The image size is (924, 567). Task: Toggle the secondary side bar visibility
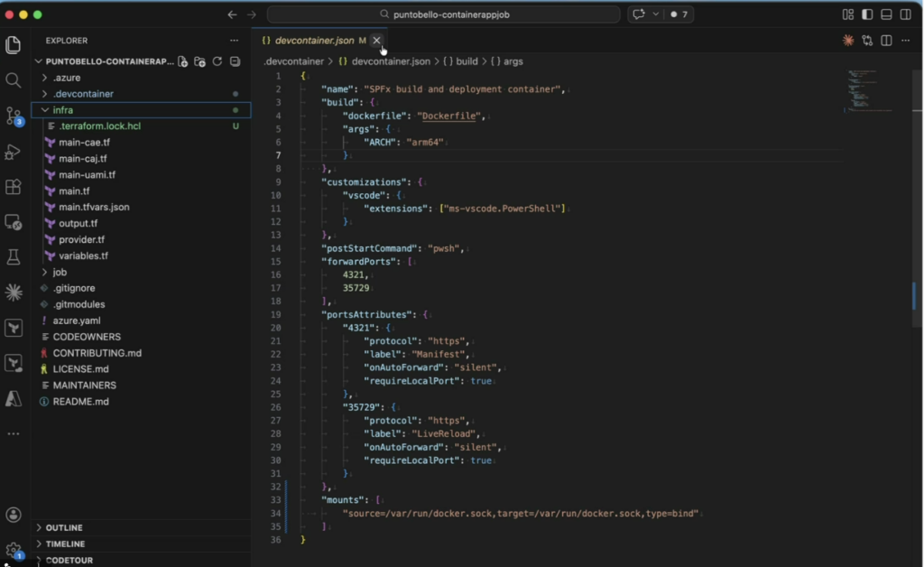(x=905, y=14)
